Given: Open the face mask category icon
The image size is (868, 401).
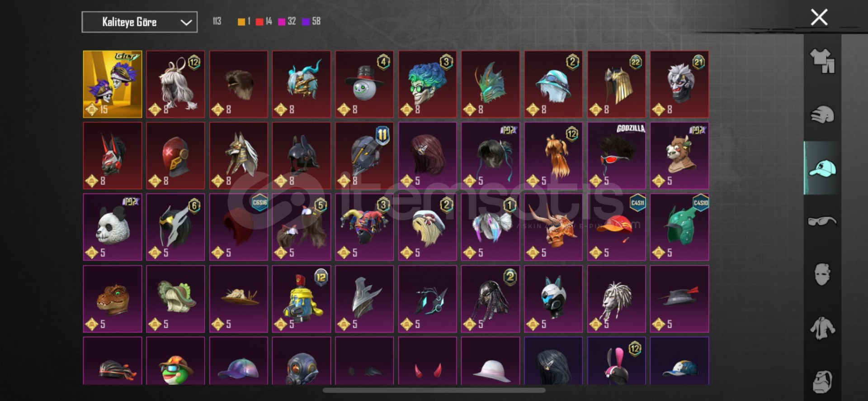Looking at the screenshot, I should (x=822, y=274).
